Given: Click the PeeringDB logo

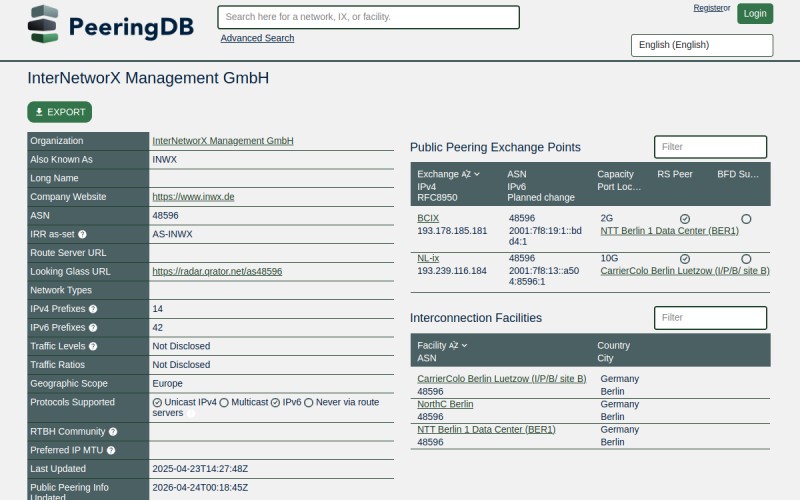Looking at the screenshot, I should tap(111, 24).
